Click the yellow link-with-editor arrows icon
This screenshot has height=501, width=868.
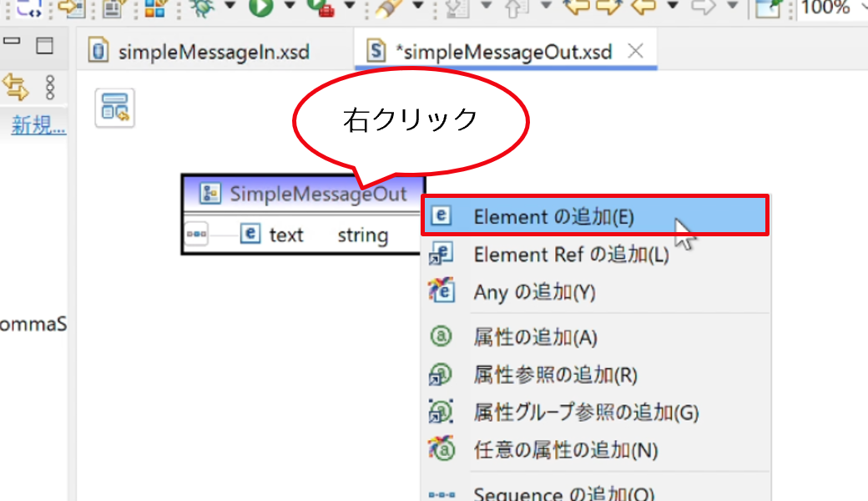coord(16,88)
